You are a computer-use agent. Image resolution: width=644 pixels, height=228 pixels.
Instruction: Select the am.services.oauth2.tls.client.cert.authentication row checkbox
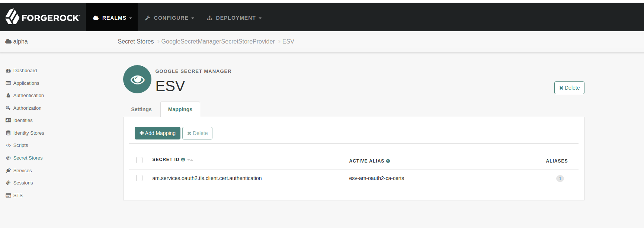point(140,178)
